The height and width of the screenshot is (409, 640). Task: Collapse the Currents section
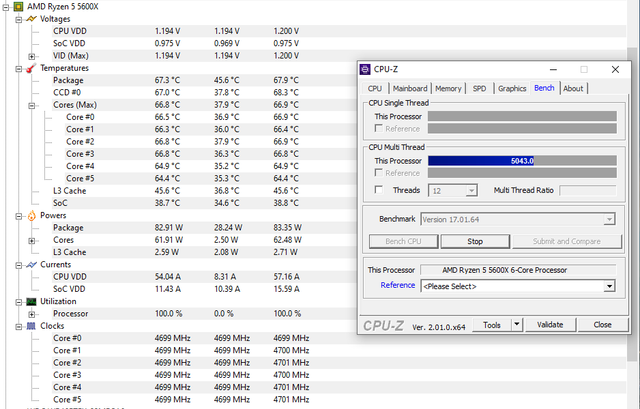pos(18,265)
